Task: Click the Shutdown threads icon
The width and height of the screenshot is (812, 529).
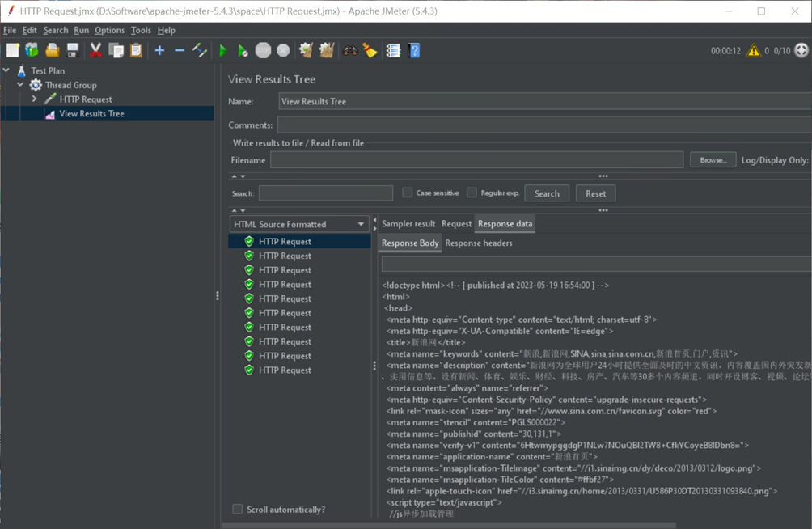Action: 283,50
